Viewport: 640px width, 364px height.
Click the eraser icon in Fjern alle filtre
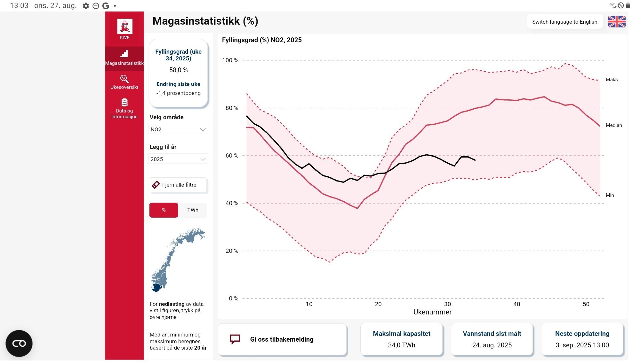coord(156,185)
